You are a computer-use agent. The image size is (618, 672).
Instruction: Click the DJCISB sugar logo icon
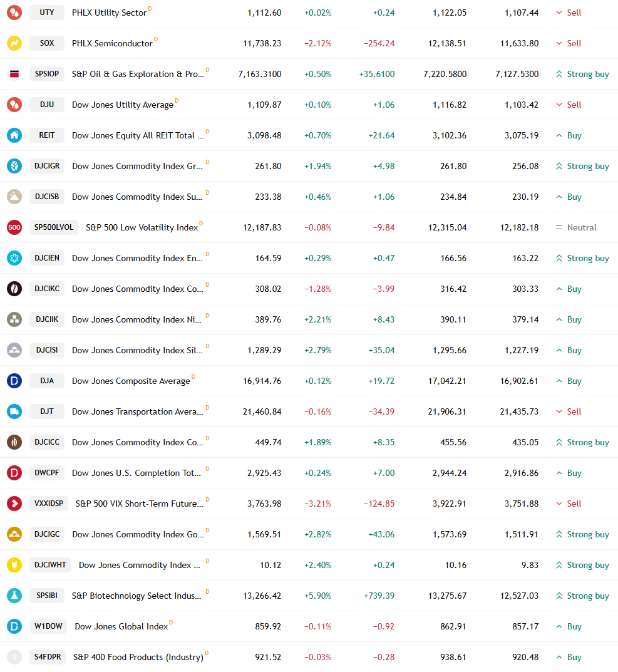[14, 197]
